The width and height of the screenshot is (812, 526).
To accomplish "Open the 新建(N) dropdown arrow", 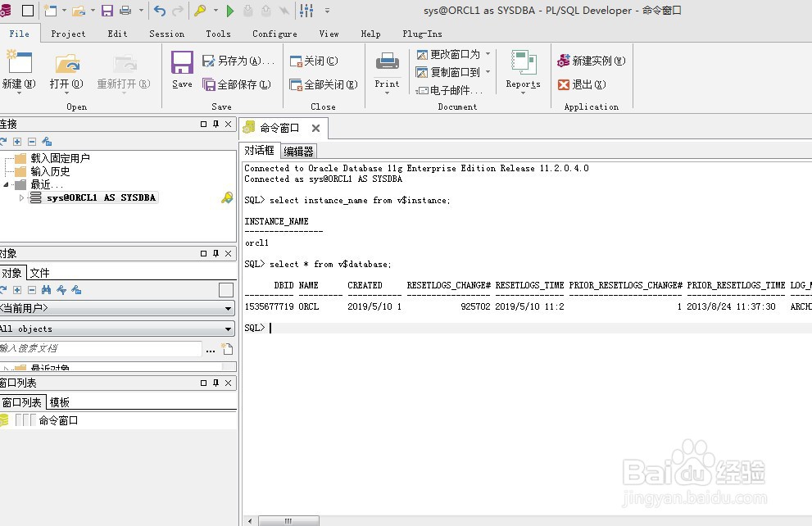I will tap(19, 93).
